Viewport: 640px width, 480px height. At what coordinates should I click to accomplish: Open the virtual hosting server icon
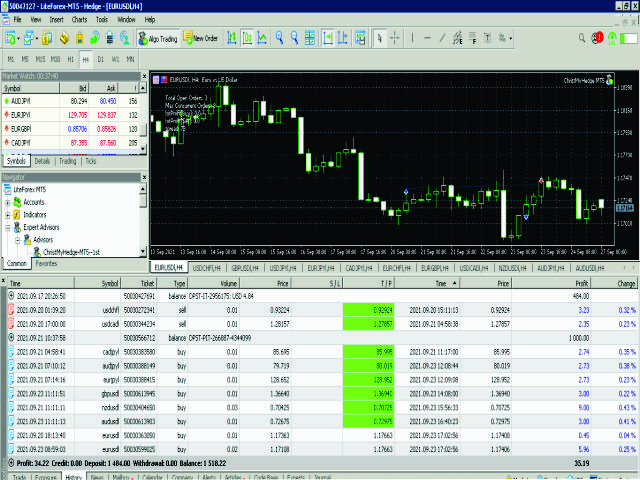110,38
